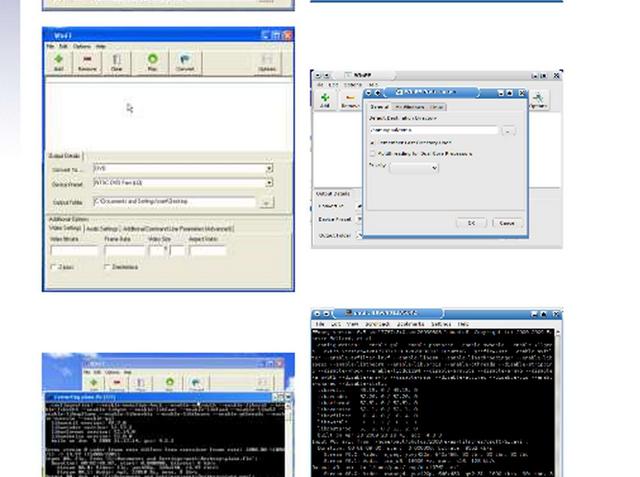Click Video Bitrate input field
The width and height of the screenshot is (640, 477).
[x=74, y=251]
